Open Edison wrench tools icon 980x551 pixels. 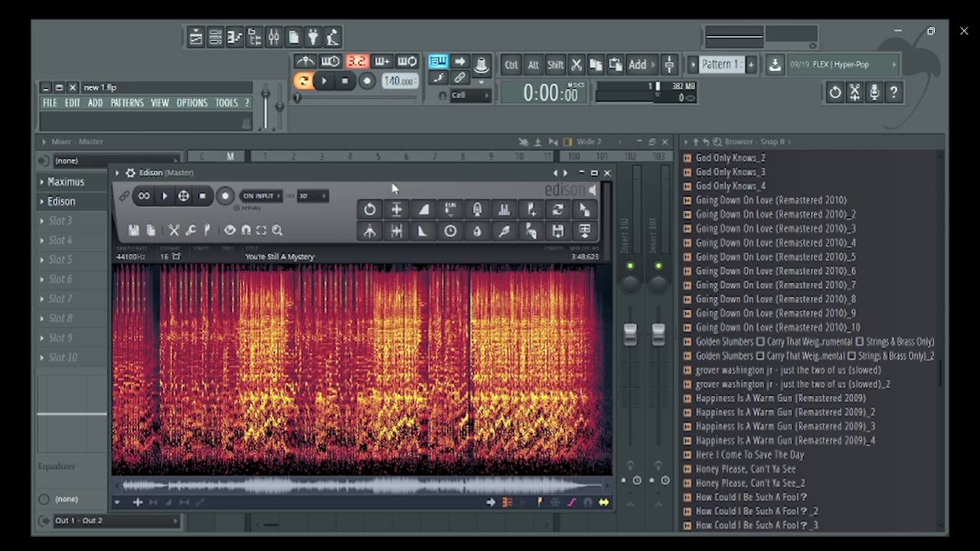click(x=191, y=230)
